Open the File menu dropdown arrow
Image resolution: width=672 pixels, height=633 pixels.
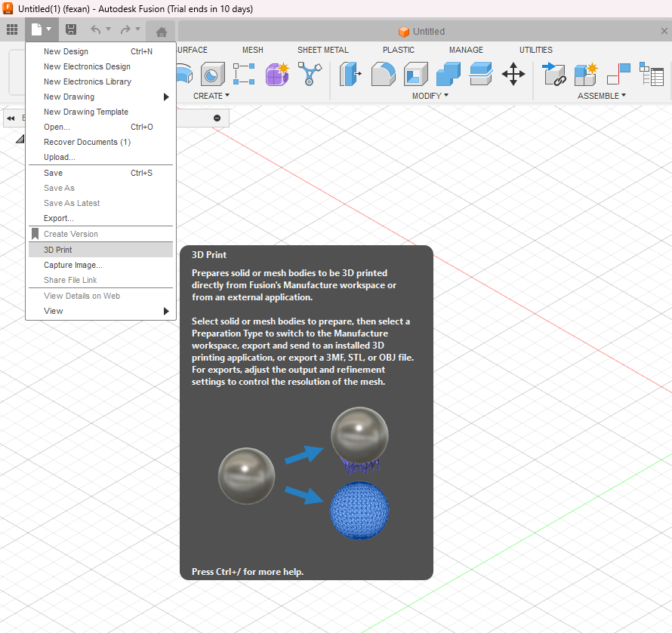pos(49,29)
